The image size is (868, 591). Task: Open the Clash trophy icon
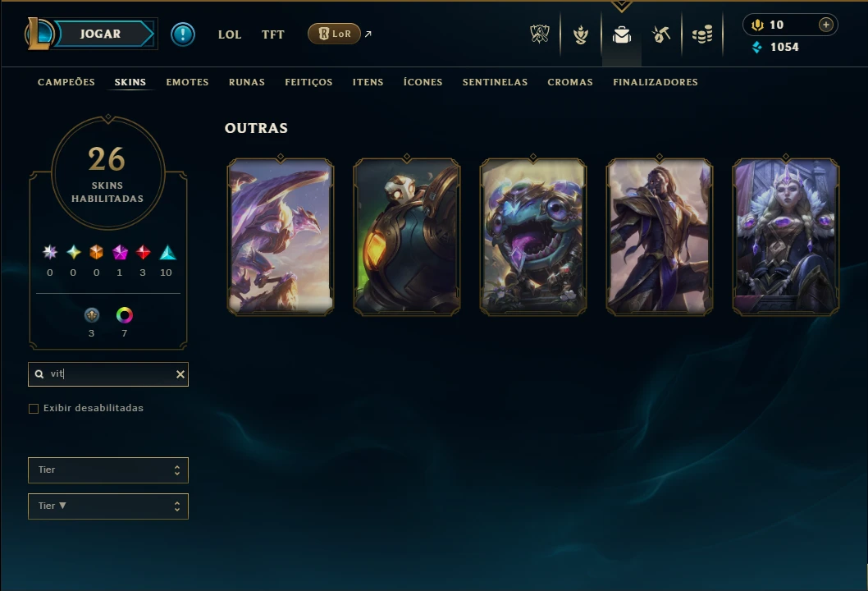[540, 34]
